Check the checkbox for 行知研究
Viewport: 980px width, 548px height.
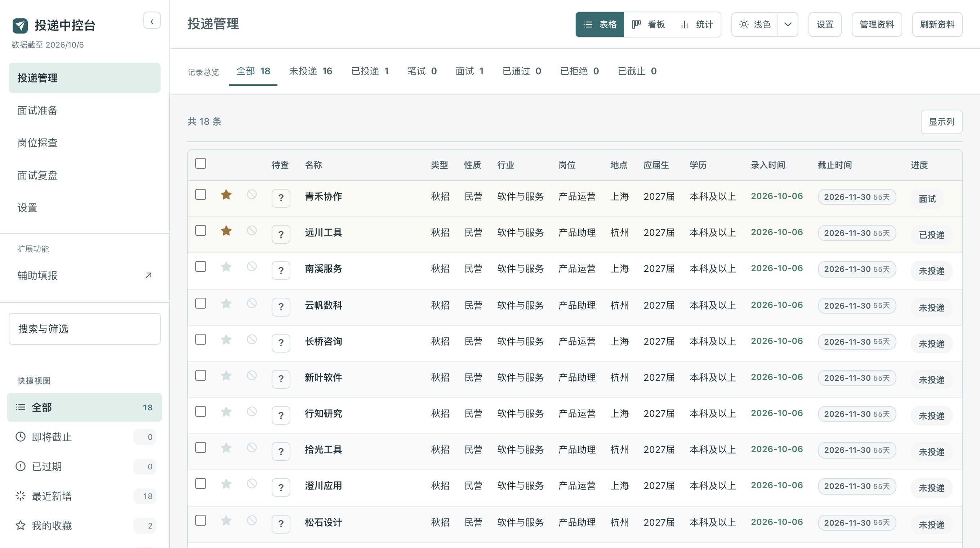(200, 412)
